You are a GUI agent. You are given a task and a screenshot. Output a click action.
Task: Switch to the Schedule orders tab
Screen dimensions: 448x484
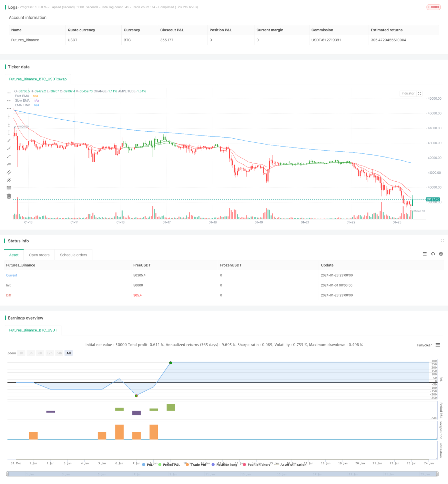(73, 255)
